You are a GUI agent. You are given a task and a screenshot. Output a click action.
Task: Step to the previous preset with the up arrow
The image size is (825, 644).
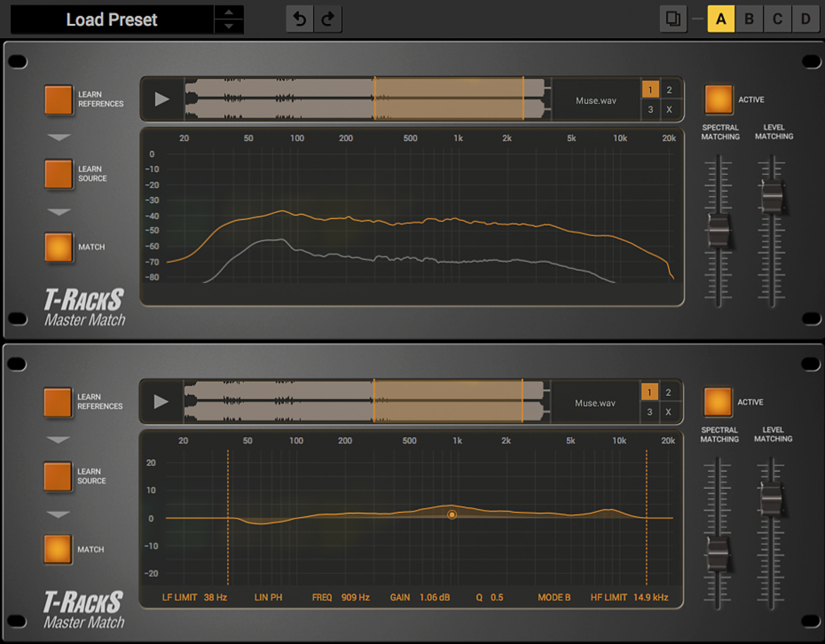229,12
